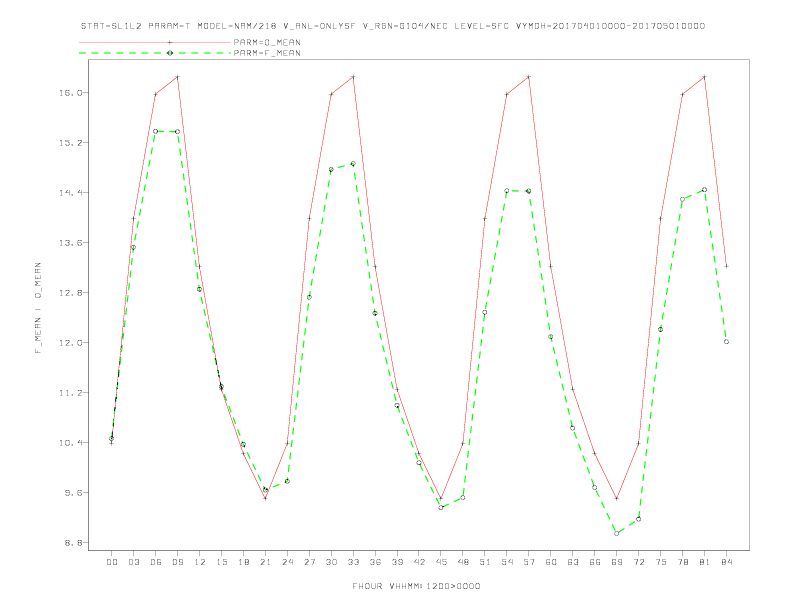This screenshot has height=612, width=792.
Task: Click the F_MEAN circle marker at hour 84
Action: click(x=726, y=342)
